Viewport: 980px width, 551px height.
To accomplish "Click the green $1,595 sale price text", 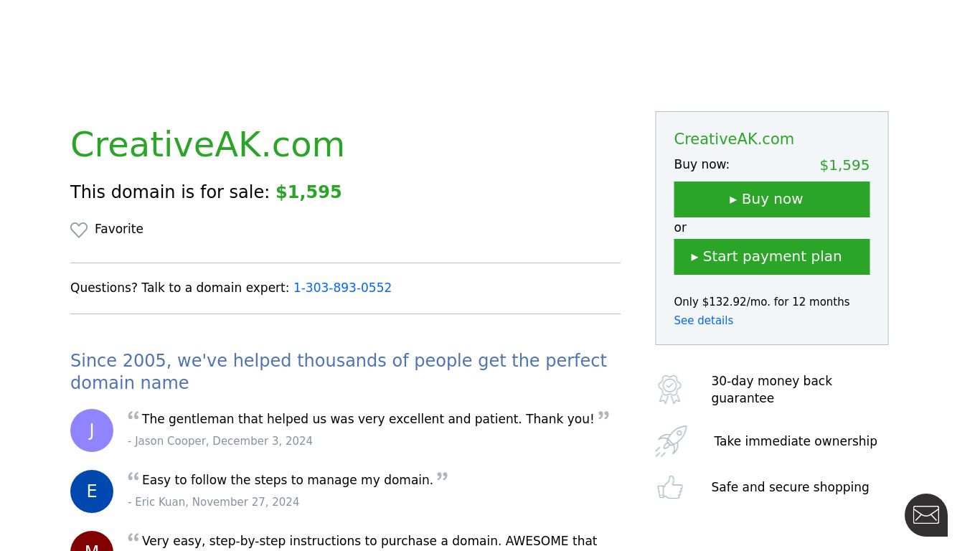I will tap(308, 192).
